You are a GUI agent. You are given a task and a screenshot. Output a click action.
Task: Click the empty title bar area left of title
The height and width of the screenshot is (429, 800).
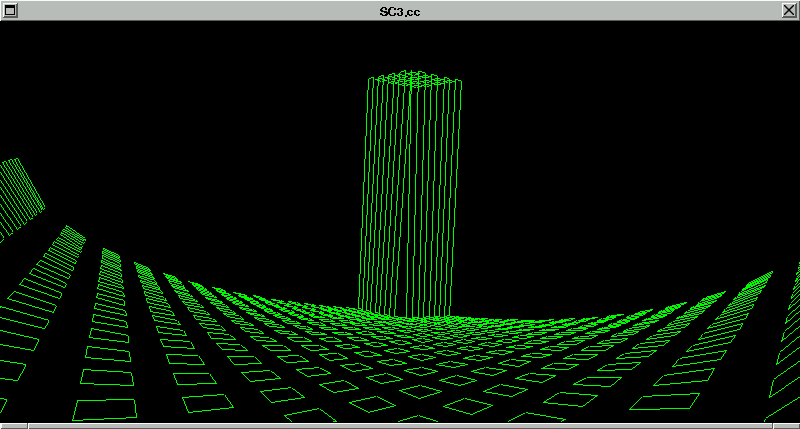200,9
